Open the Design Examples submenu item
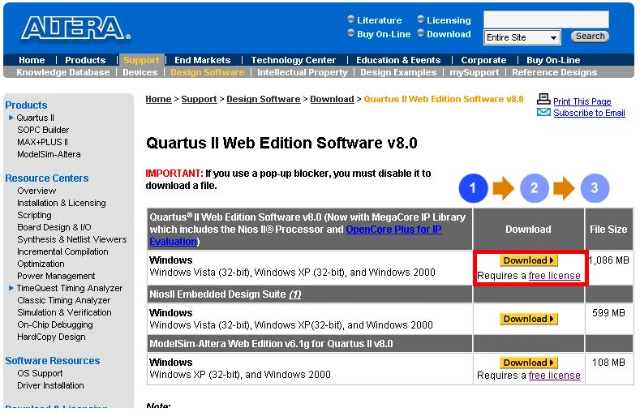This screenshot has height=415, width=640. [398, 72]
